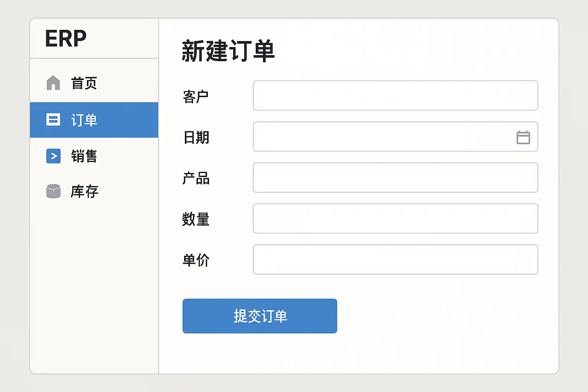Open the 销售 section
This screenshot has width=588, height=392.
pyautogui.click(x=84, y=156)
